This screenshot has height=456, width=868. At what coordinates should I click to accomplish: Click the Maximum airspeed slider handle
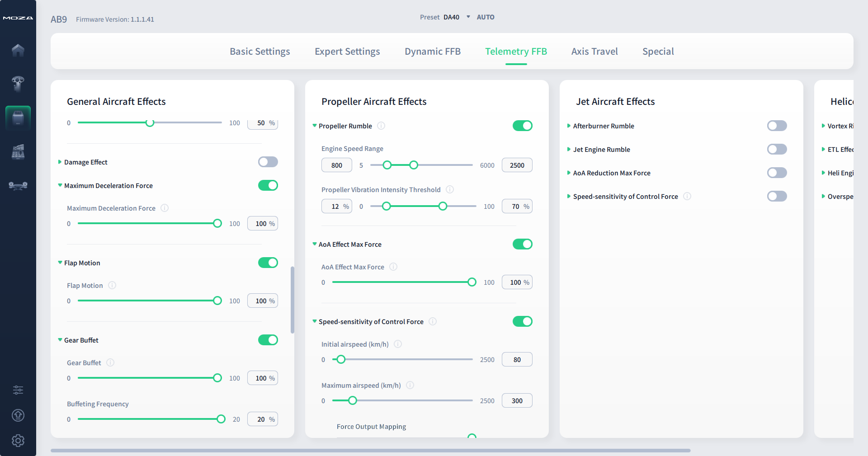[353, 400]
